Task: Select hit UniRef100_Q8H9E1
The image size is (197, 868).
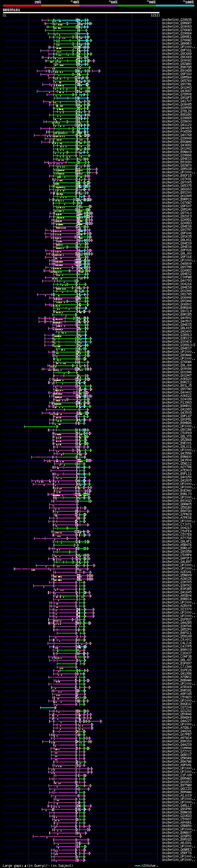Action: click(x=177, y=37)
